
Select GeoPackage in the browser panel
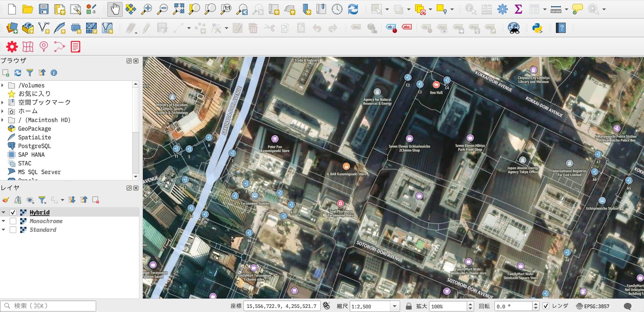34,129
